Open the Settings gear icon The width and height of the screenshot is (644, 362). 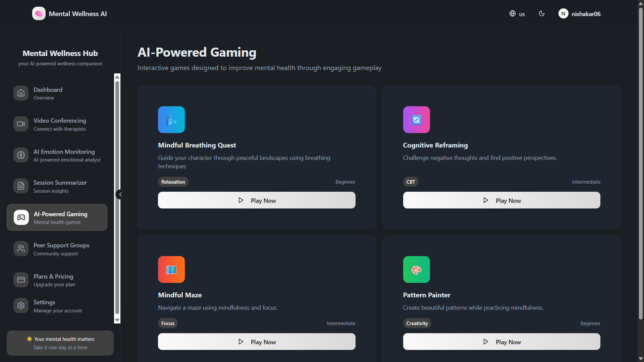[21, 306]
